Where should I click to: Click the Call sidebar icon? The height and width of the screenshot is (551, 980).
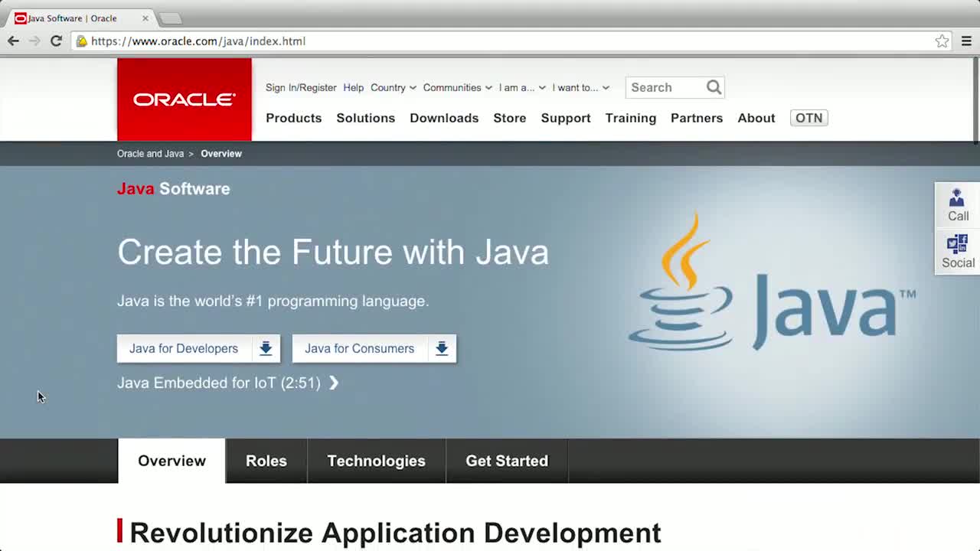(x=957, y=205)
